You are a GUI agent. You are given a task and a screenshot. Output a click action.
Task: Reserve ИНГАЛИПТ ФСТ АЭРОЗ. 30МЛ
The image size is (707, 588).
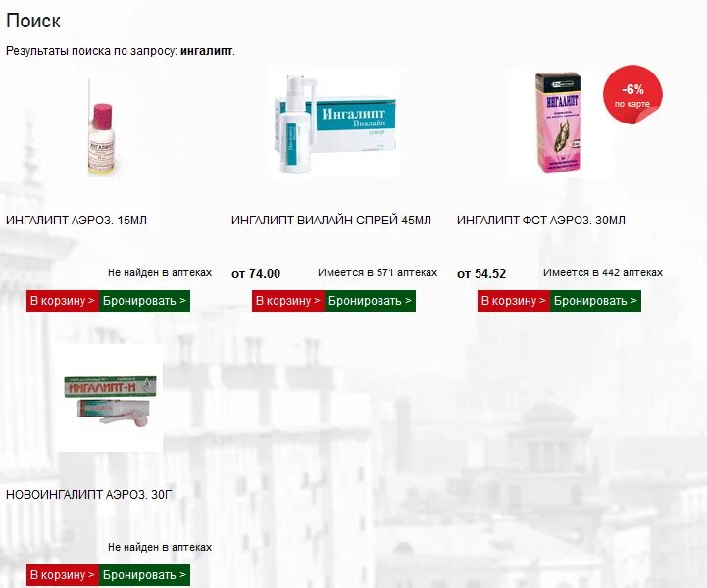(x=595, y=301)
